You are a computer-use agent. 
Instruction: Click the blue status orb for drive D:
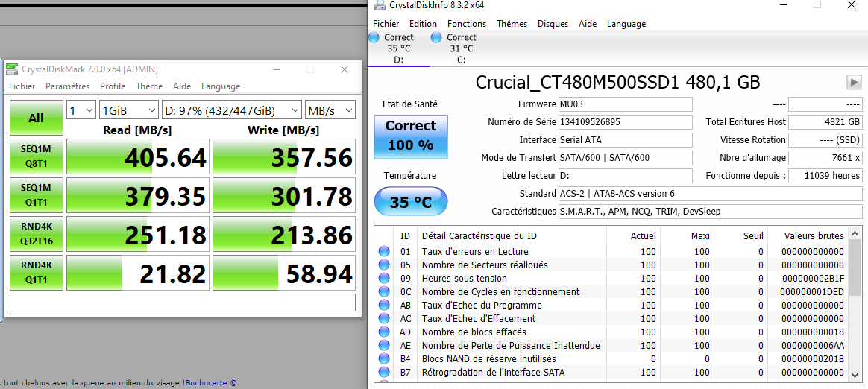pos(374,37)
